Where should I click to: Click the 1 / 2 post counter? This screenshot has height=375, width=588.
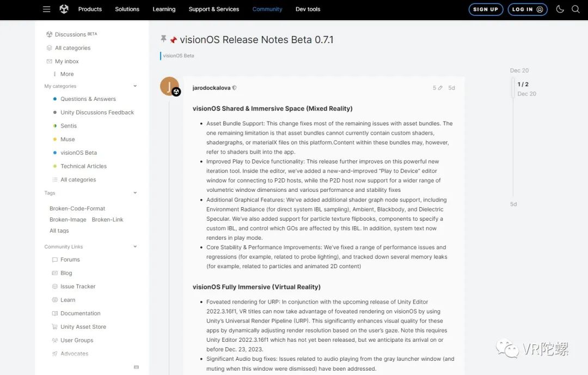(523, 84)
